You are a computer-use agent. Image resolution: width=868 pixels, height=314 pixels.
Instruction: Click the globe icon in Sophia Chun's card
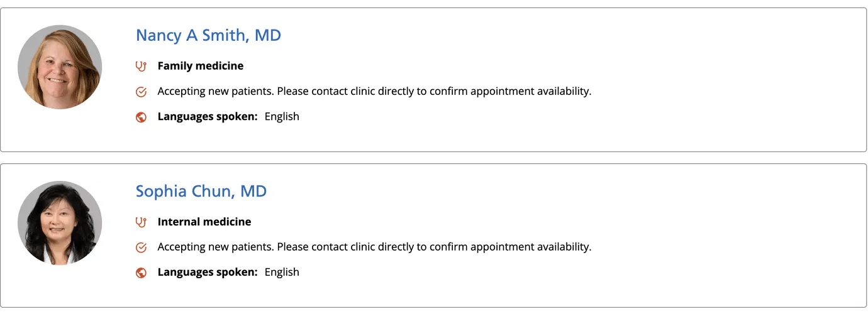pyautogui.click(x=141, y=273)
